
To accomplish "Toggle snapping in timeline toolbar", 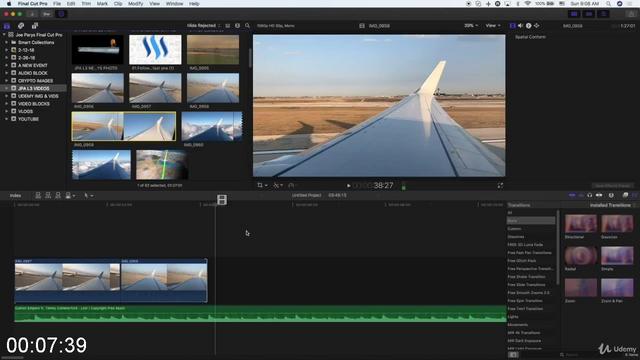I will coord(599,196).
